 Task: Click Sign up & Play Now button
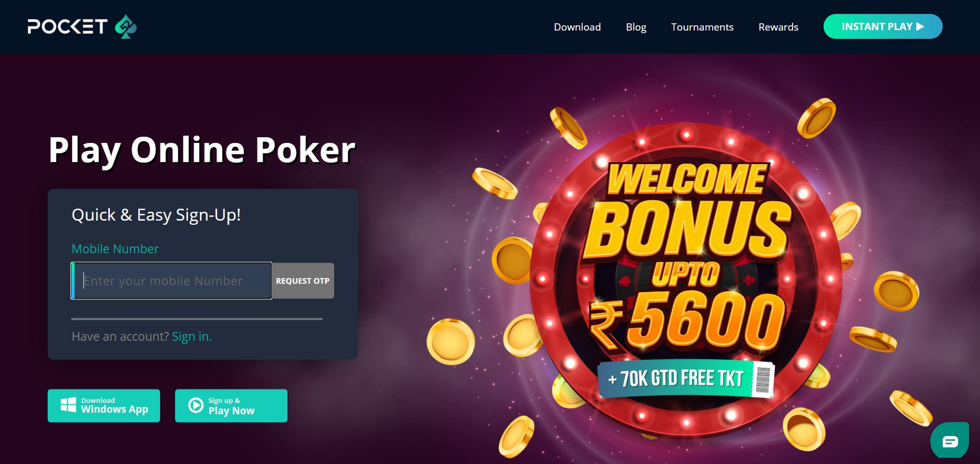coord(231,405)
